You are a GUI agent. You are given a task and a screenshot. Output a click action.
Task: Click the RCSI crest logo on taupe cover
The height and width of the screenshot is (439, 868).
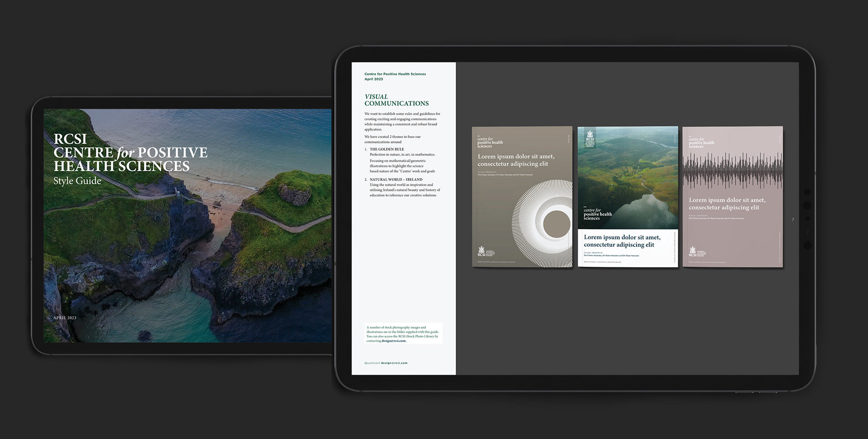[x=486, y=251]
